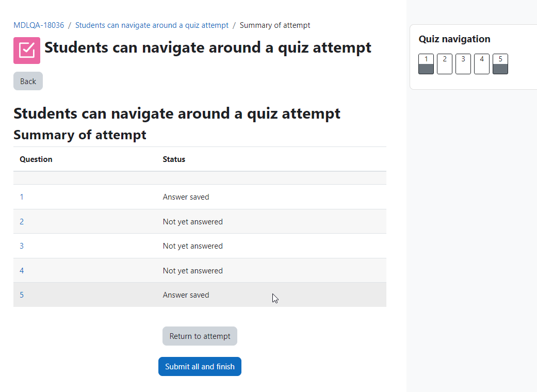Click the Back button
The image size is (537, 392).
click(28, 81)
